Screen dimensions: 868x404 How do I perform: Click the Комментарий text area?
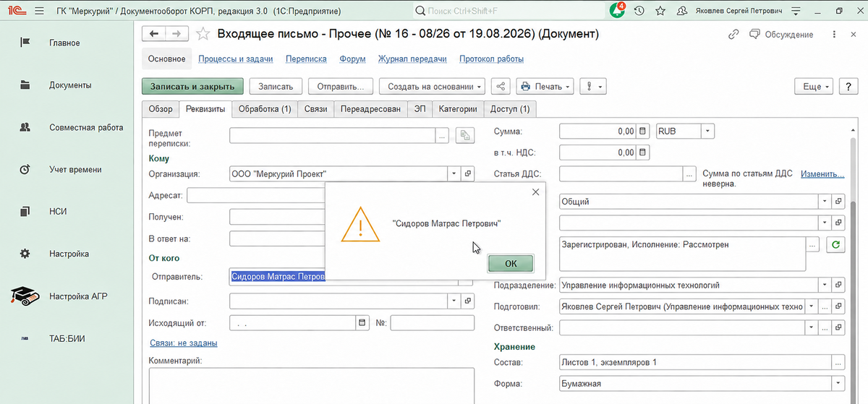pos(311,385)
